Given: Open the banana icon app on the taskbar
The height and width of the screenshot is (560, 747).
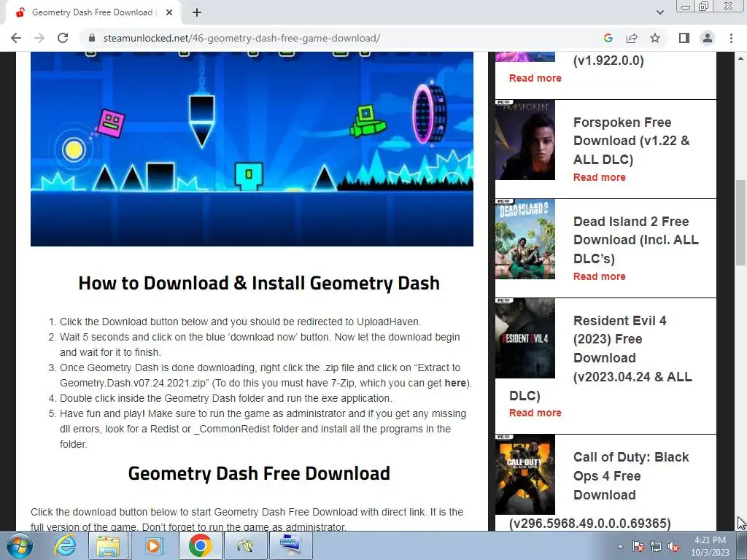Looking at the screenshot, I should [245, 545].
